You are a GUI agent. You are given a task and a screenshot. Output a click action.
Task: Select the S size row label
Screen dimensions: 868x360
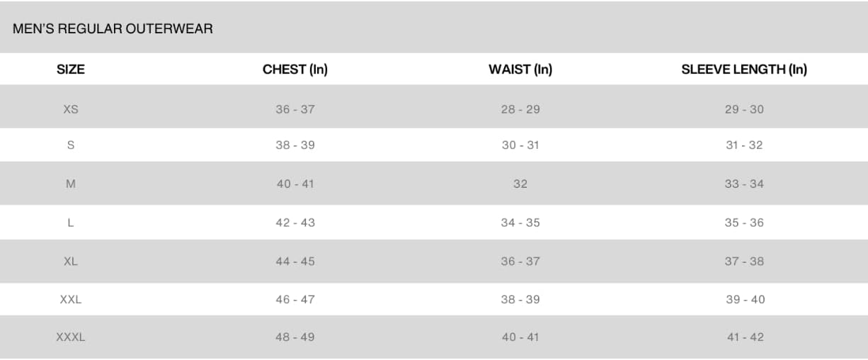71,145
